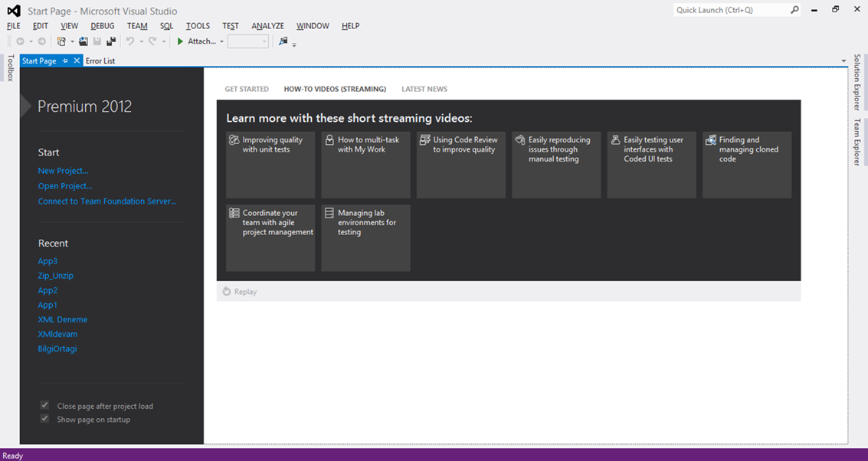Image resolution: width=868 pixels, height=461 pixels.
Task: Click the agile project management tile icon
Action: click(234, 213)
